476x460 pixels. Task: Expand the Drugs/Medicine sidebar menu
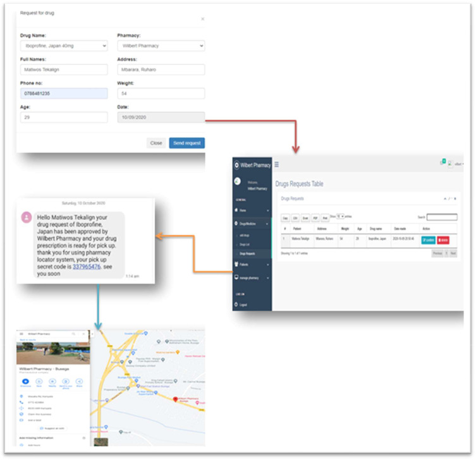252,224
